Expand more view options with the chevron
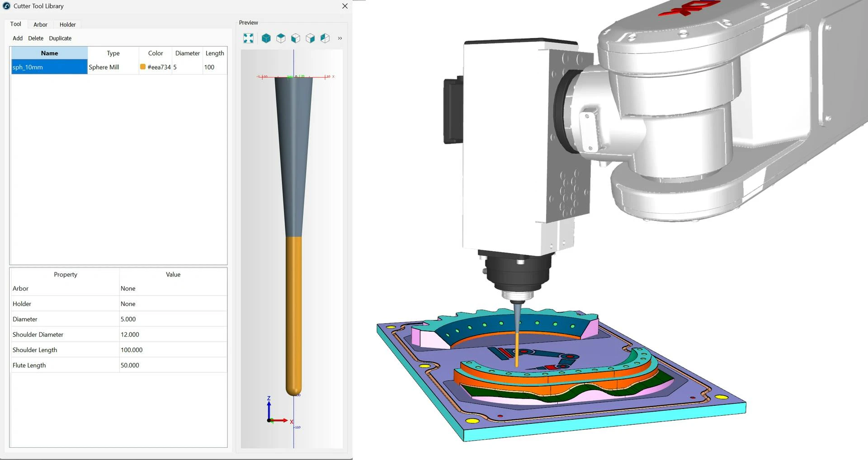 (x=340, y=38)
